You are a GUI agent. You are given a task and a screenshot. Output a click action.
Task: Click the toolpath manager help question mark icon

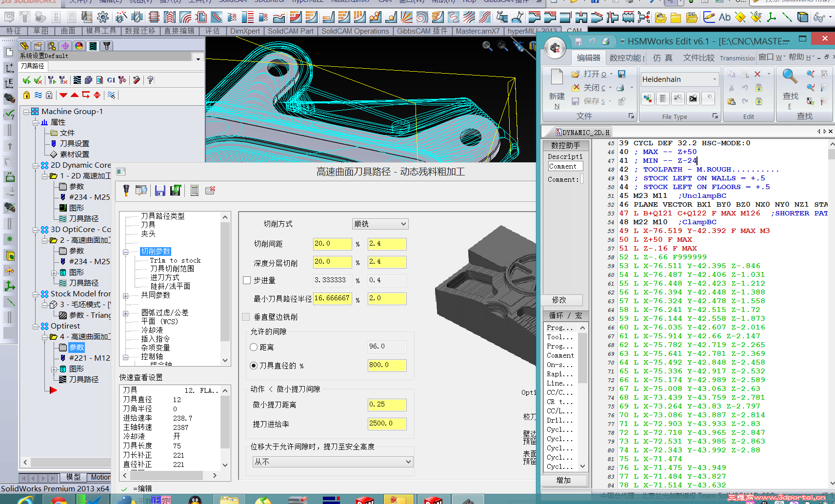[x=150, y=80]
